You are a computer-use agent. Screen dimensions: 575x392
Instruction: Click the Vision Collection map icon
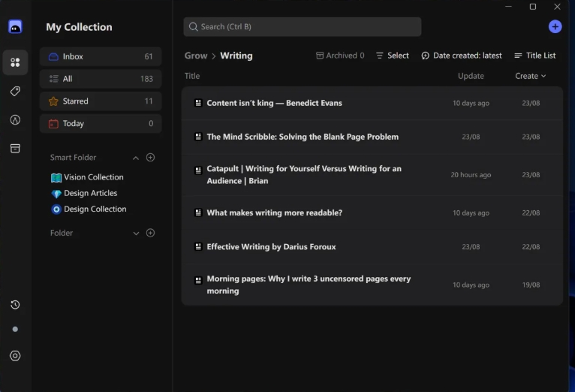[x=56, y=177]
